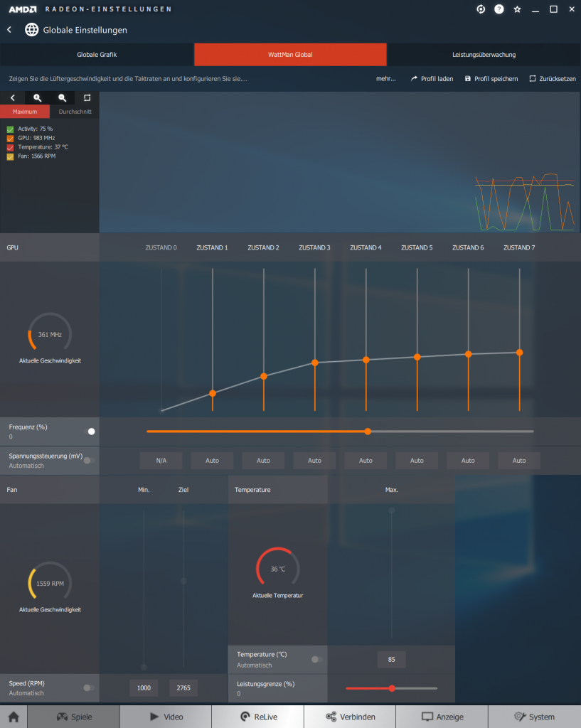Toggle the Spannungssteuerung (mV) switch

[x=89, y=460]
